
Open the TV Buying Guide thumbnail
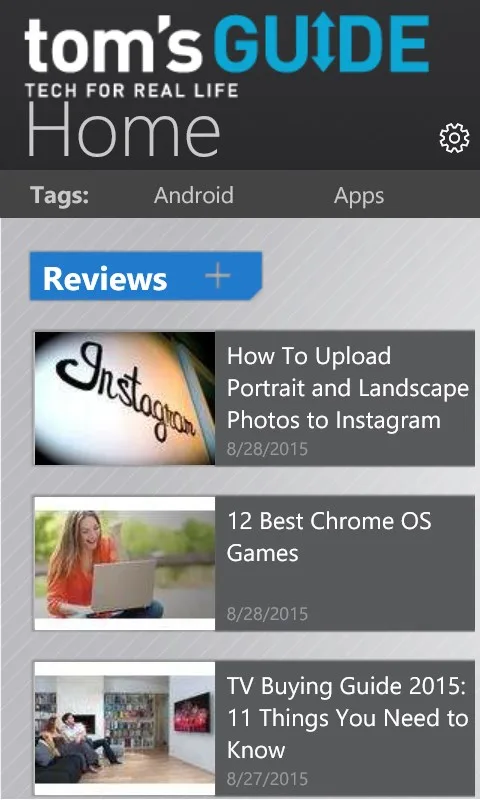(125, 728)
